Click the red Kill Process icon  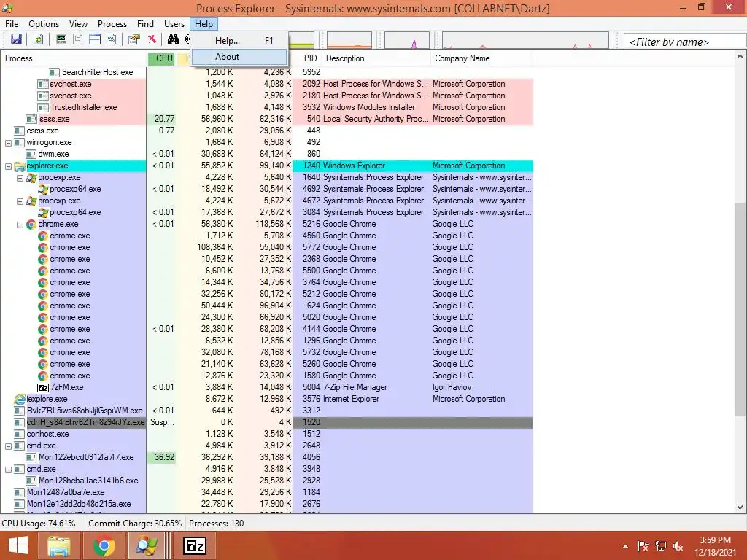pos(152,39)
